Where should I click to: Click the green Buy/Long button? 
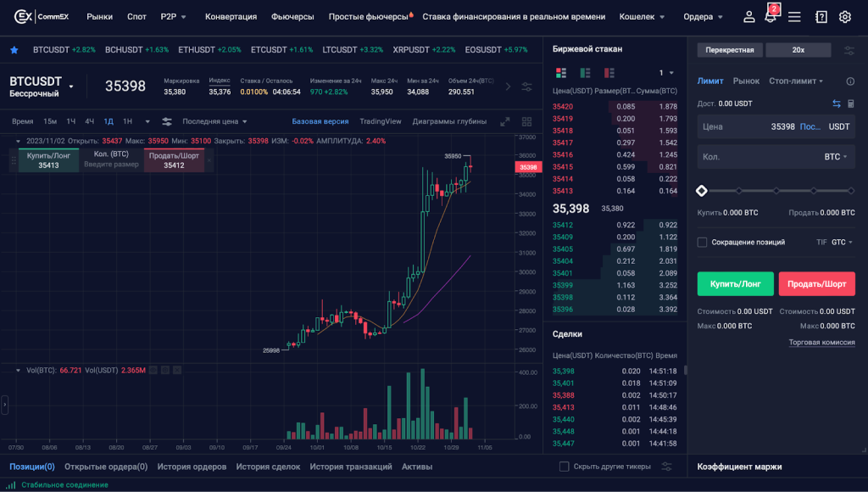pyautogui.click(x=735, y=283)
